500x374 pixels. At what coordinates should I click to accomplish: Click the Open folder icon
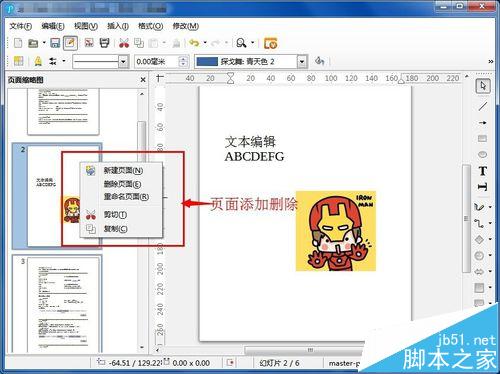pos(33,43)
